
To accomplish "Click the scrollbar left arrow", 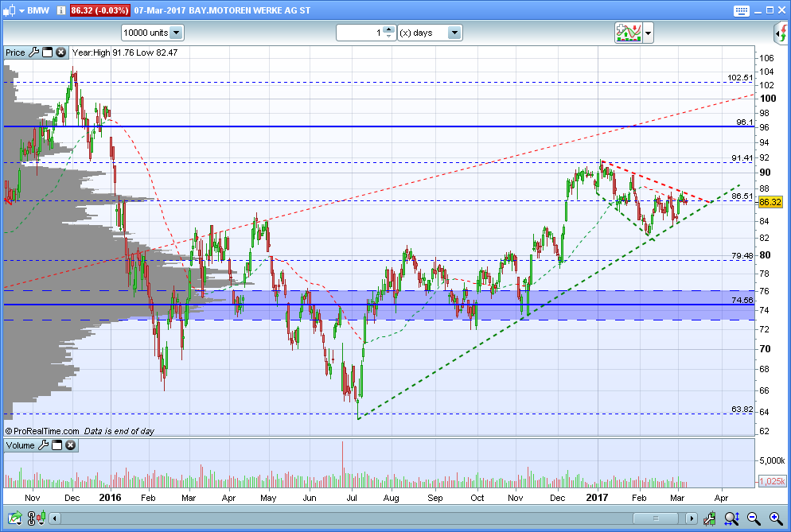I will click(54, 518).
